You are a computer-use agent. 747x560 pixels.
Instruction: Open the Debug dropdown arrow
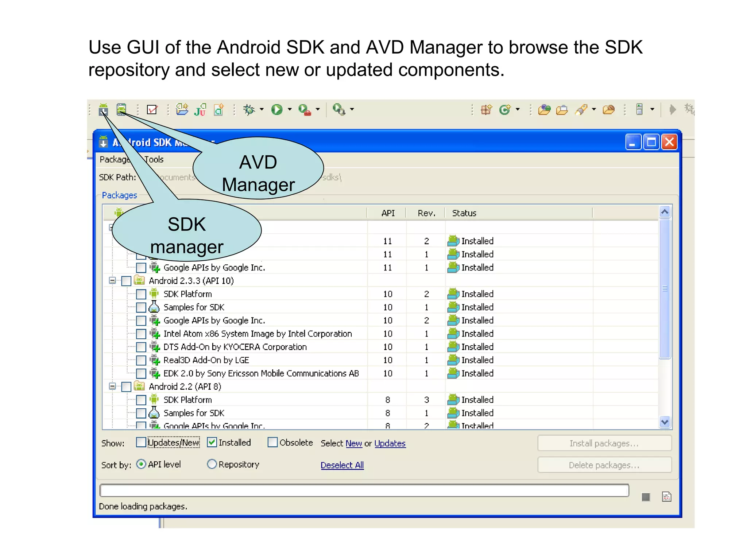point(262,109)
